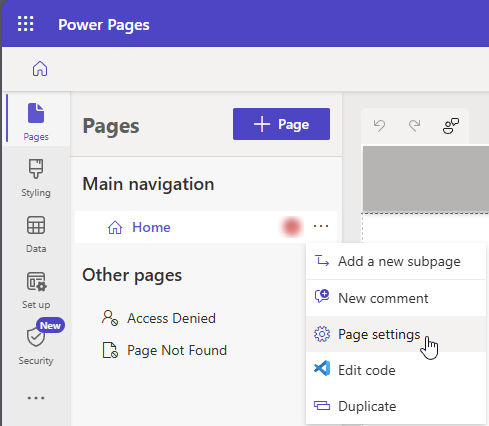489x426 pixels.
Task: Open the Data workspace
Action: tap(36, 234)
